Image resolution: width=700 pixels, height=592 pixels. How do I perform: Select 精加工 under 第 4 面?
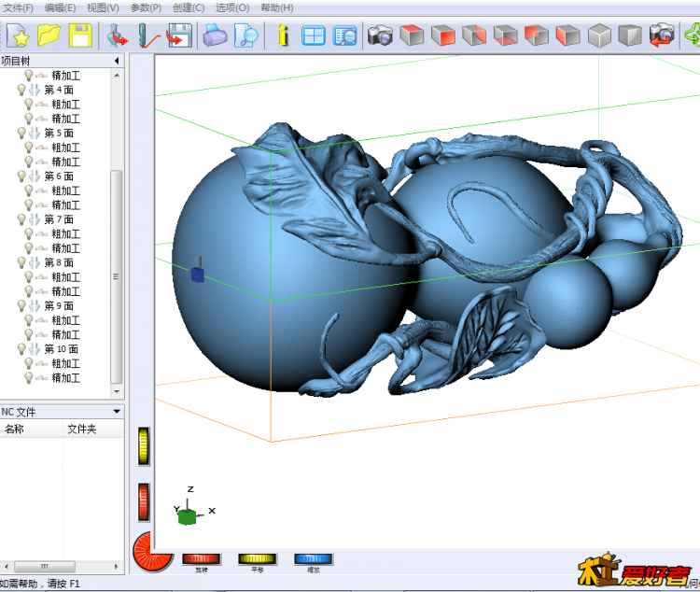coord(65,119)
